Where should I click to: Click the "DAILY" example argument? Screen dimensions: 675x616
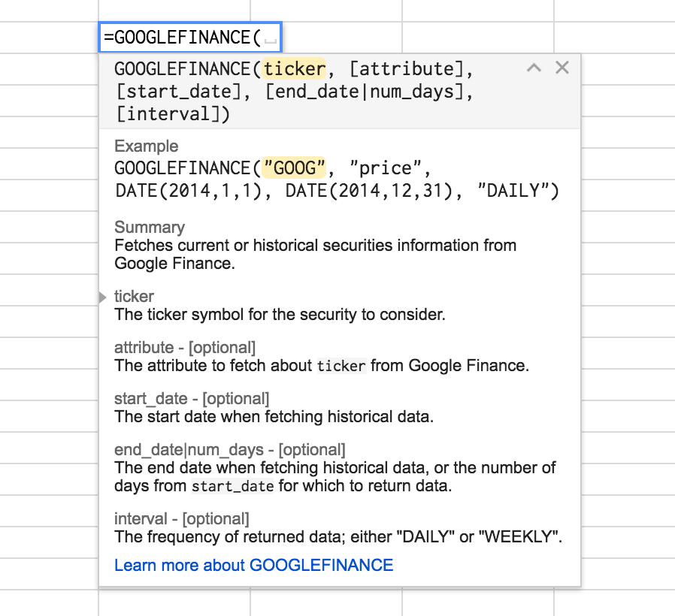pos(513,191)
